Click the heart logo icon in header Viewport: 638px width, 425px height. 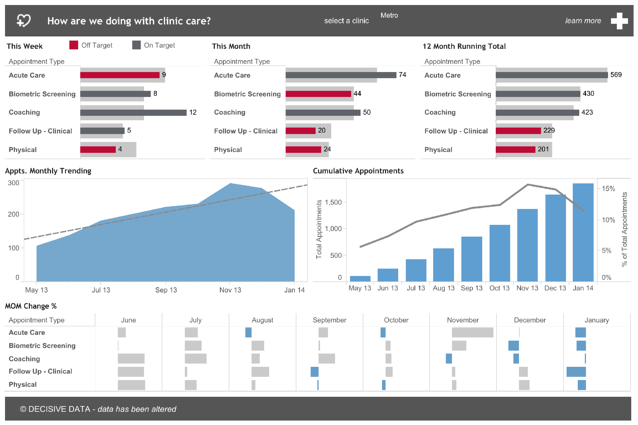click(25, 20)
